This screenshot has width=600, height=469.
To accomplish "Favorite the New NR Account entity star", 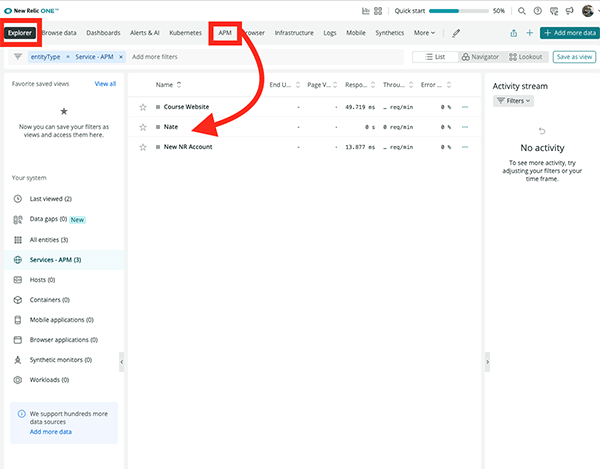I will click(143, 147).
